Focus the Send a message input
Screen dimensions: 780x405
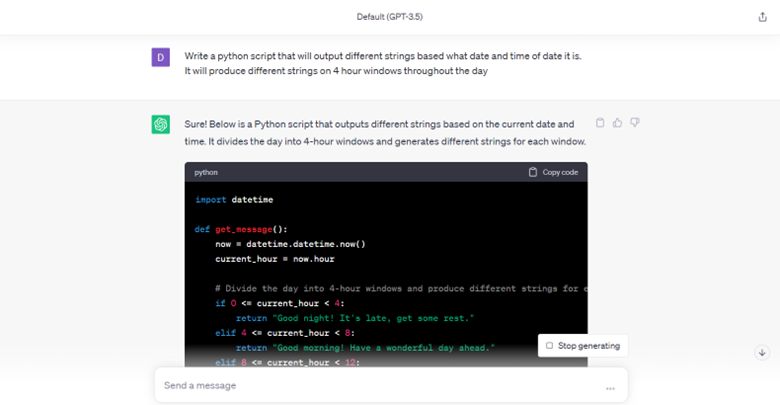click(391, 385)
